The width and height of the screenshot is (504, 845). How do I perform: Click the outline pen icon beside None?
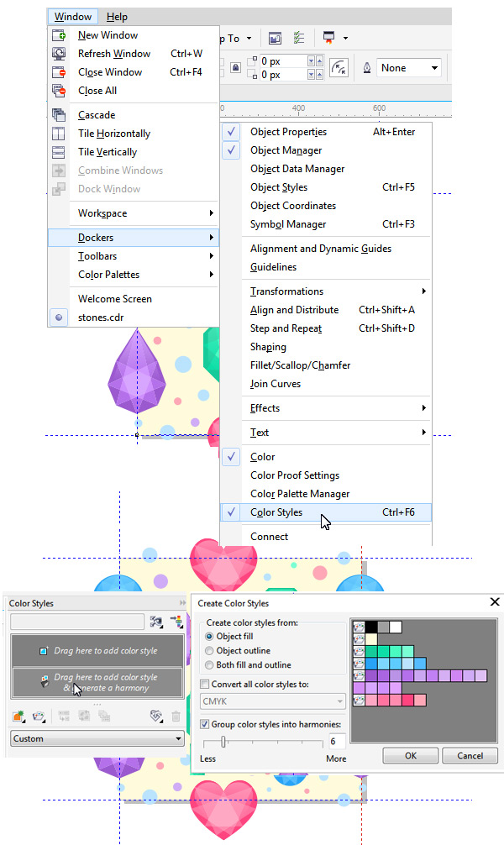click(x=367, y=68)
